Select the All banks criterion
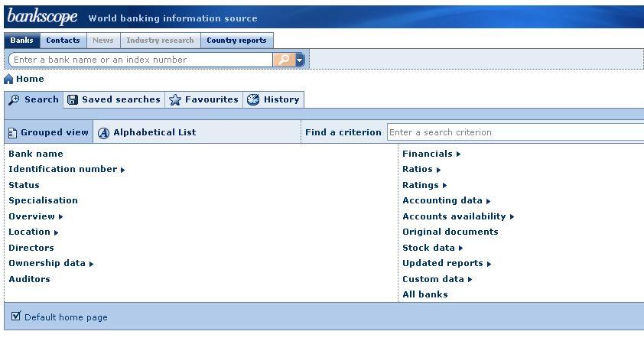The width and height of the screenshot is (644, 341). [425, 294]
